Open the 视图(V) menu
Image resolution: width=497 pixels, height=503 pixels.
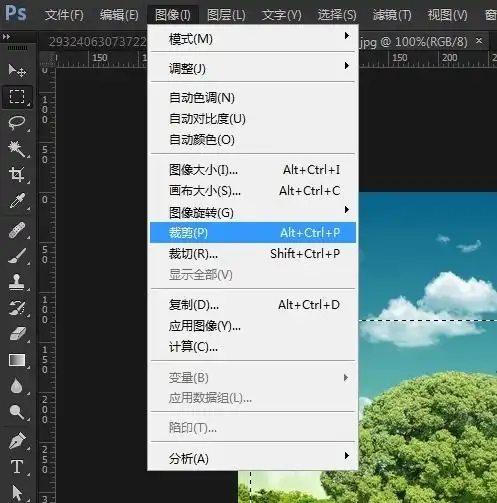447,15
